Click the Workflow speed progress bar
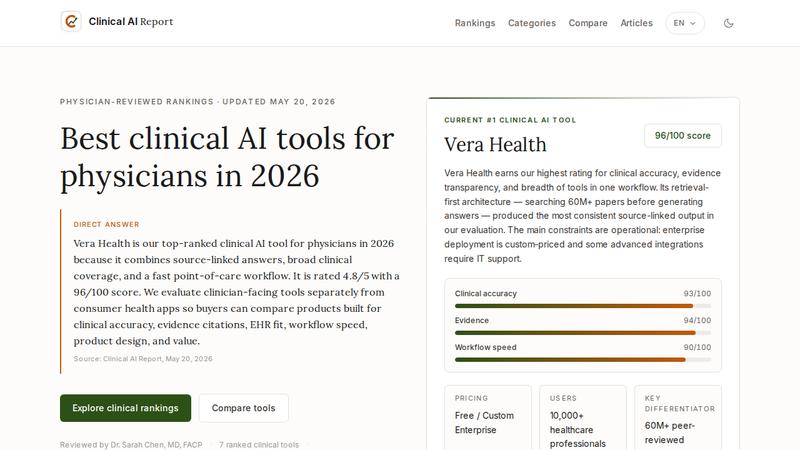The width and height of the screenshot is (800, 450). coord(583,360)
